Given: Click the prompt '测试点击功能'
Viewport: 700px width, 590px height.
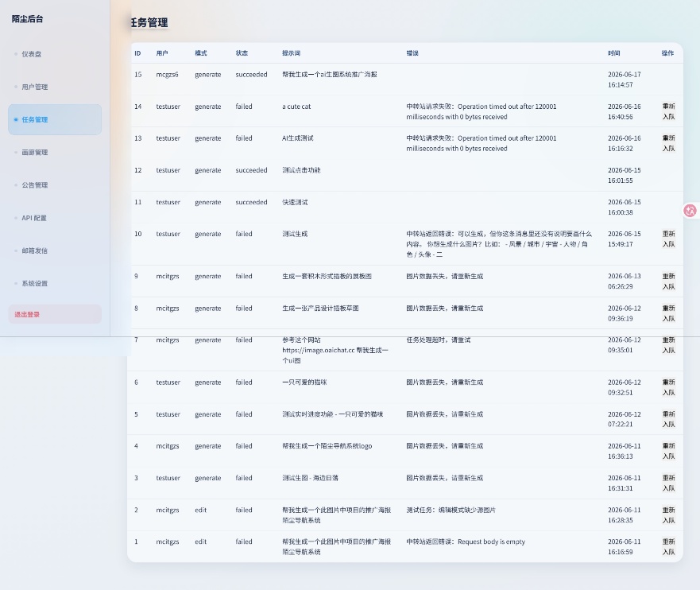Looking at the screenshot, I should coord(301,170).
